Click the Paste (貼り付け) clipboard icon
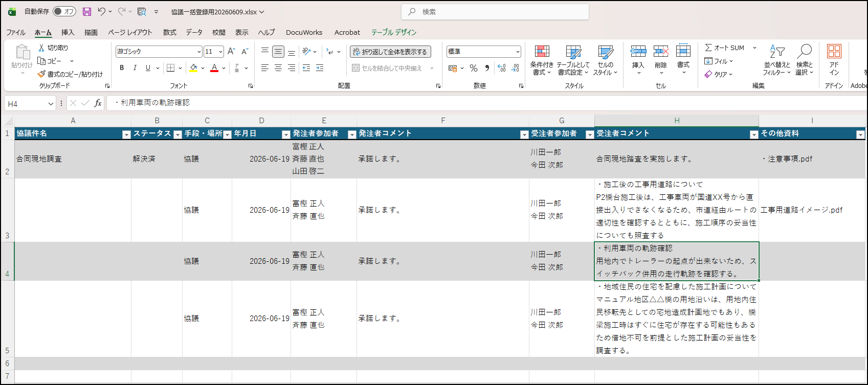This screenshot has height=385, width=868. tap(22, 52)
